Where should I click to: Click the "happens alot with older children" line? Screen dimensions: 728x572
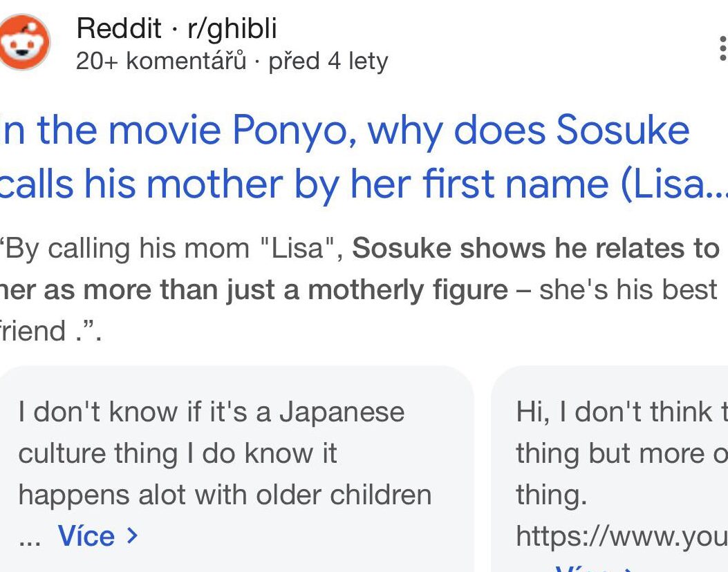[x=225, y=495]
